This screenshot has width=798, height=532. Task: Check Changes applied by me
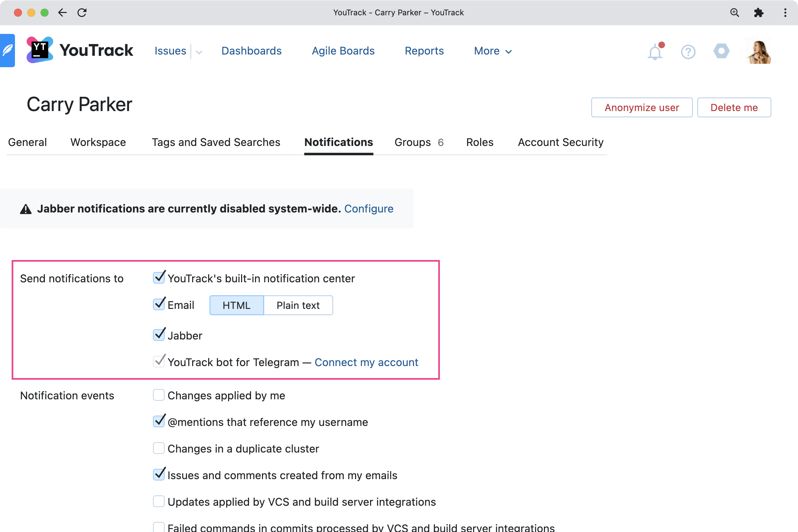[x=159, y=395]
